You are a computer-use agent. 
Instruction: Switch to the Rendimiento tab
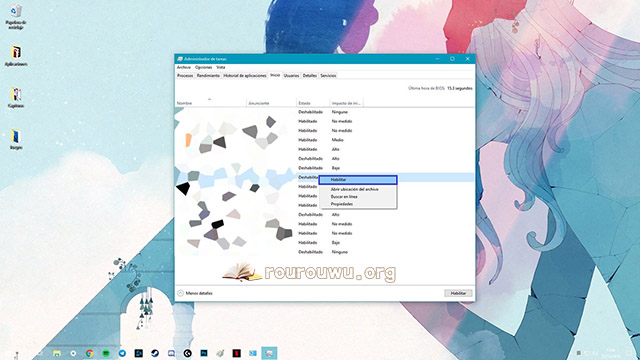(208, 76)
